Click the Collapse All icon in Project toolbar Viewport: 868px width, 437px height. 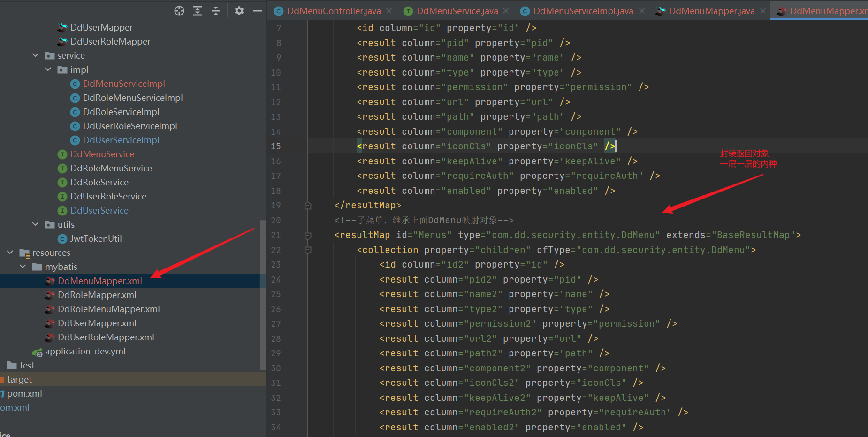tap(215, 10)
